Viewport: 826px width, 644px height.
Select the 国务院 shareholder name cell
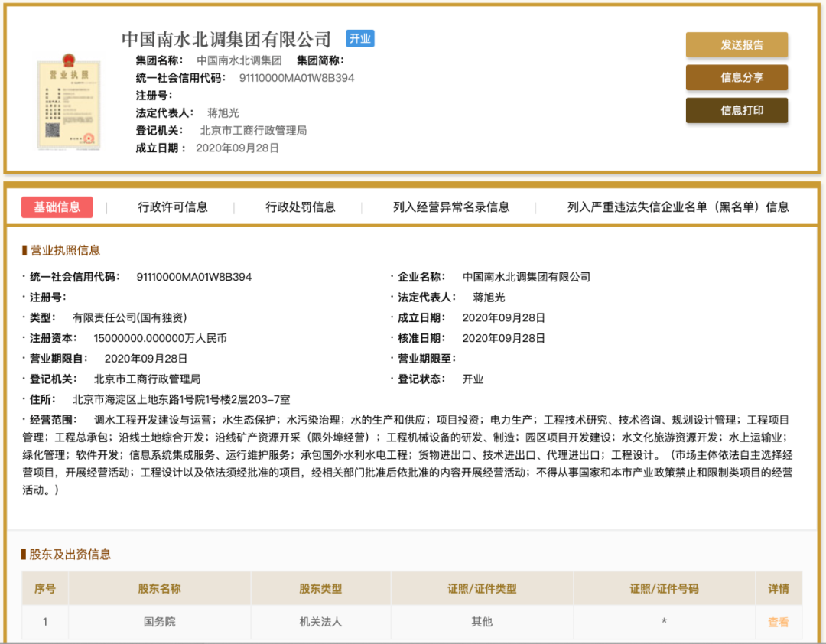pyautogui.click(x=159, y=623)
